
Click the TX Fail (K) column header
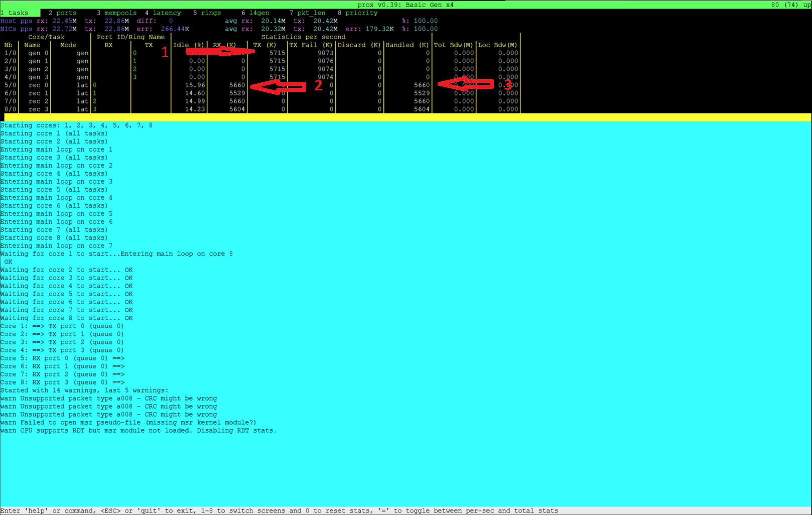(311, 45)
